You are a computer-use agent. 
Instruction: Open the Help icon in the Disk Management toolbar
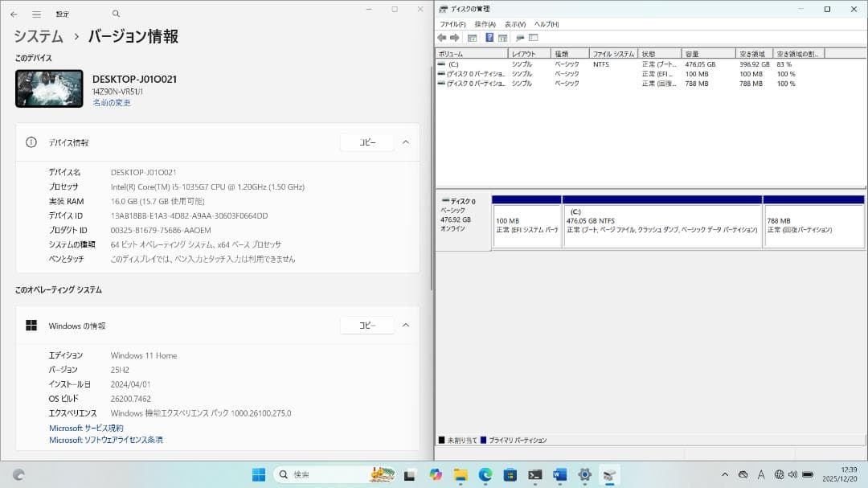489,37
